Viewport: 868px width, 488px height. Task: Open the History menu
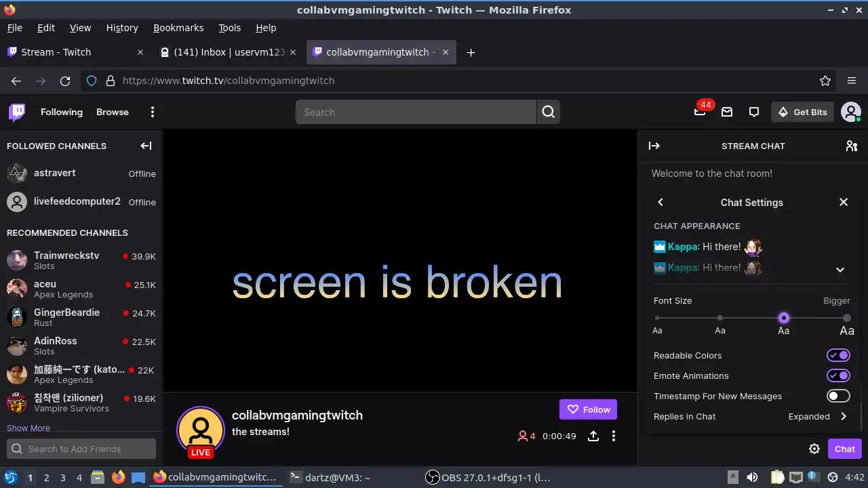(x=122, y=28)
